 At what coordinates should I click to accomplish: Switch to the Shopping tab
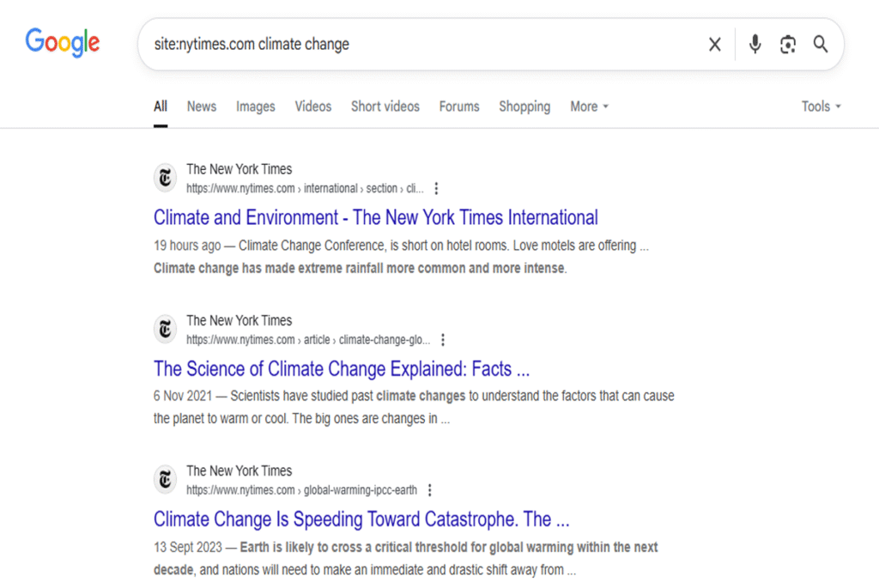click(524, 106)
